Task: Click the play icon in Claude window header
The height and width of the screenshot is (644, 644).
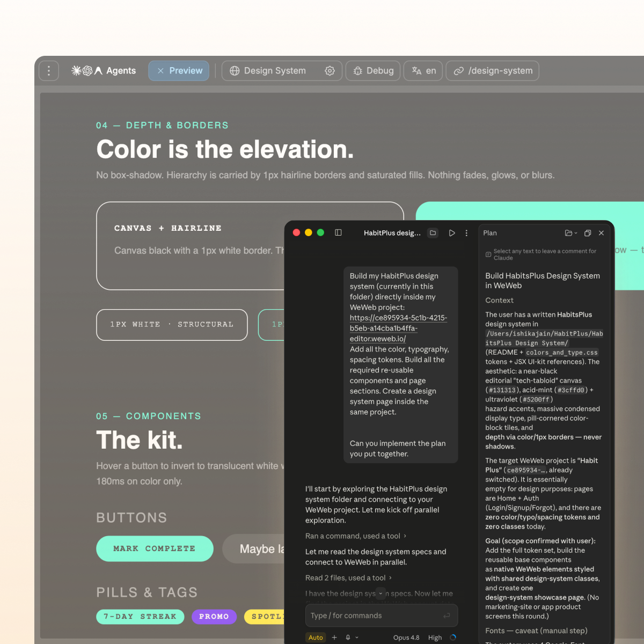Action: tap(452, 233)
